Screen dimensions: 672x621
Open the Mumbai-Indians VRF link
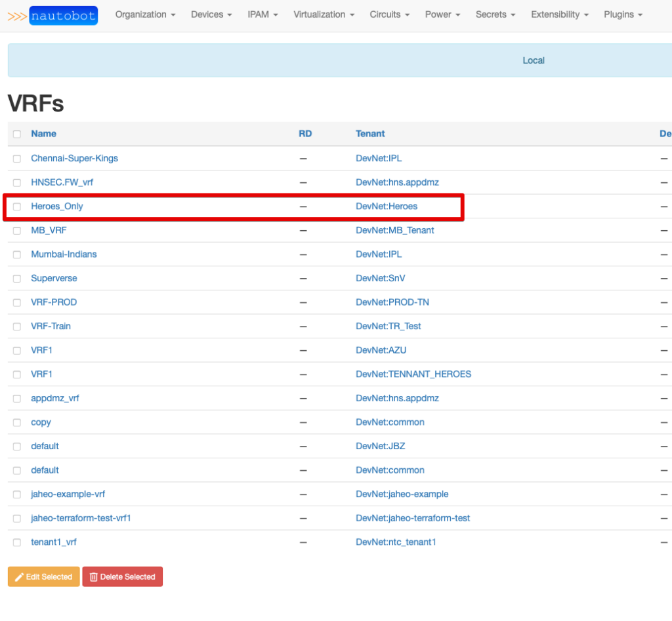64,254
